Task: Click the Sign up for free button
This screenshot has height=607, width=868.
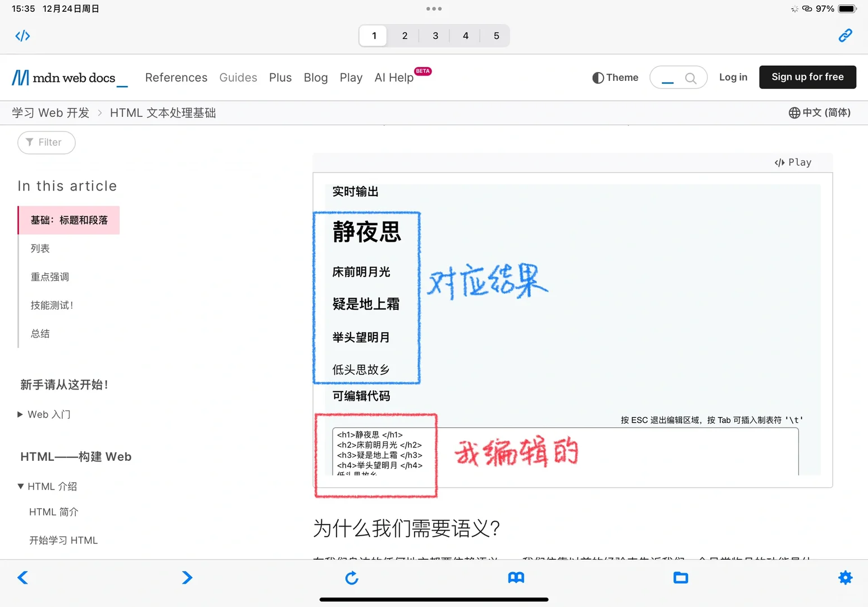Action: point(807,77)
